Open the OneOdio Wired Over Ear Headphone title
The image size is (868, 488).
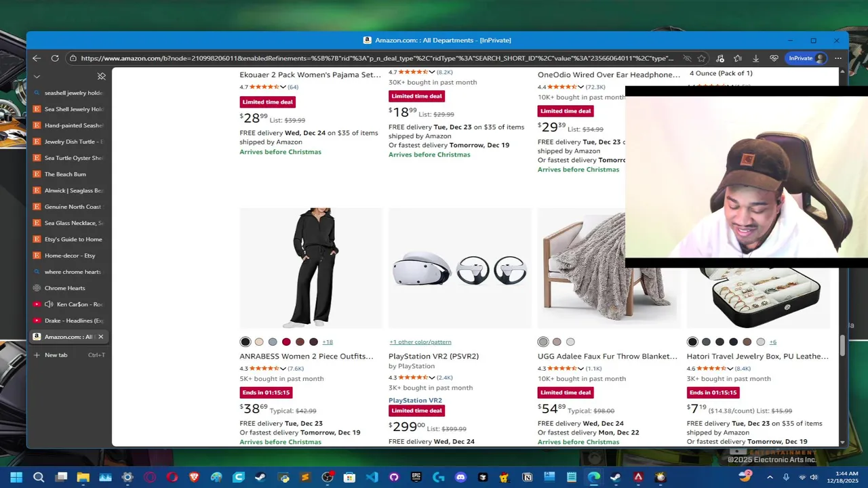[x=609, y=75]
